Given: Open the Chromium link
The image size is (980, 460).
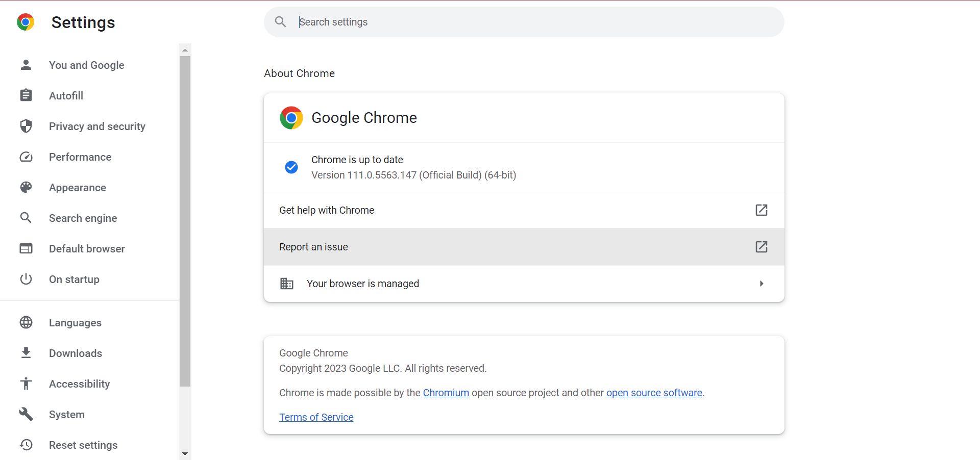Looking at the screenshot, I should tap(446, 393).
